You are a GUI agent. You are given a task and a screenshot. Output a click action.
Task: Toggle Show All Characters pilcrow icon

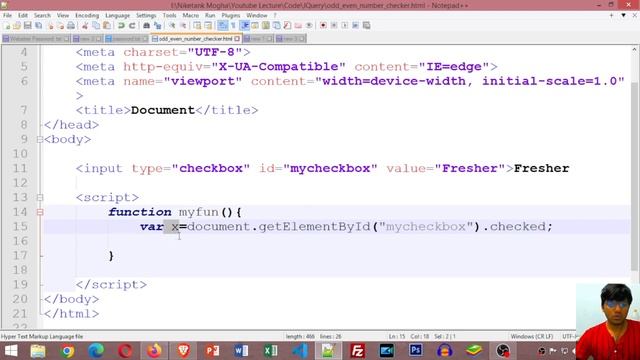[x=233, y=25]
